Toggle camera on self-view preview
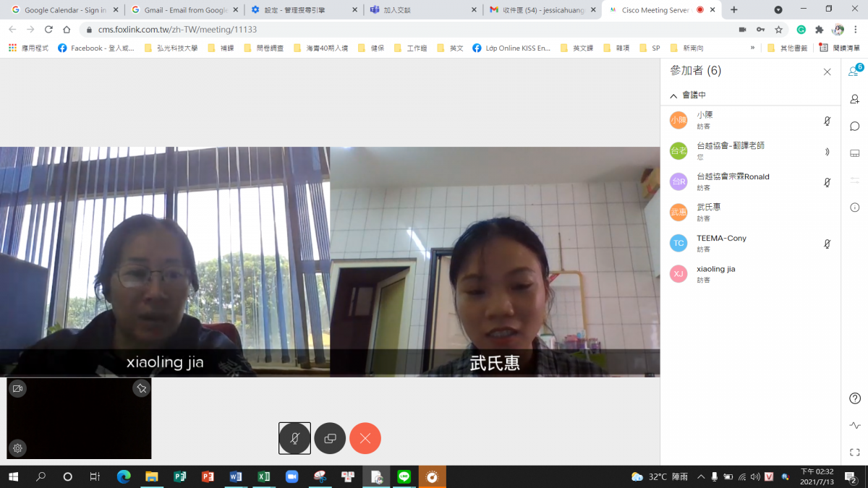Screen dimensions: 868x488 tap(18, 389)
